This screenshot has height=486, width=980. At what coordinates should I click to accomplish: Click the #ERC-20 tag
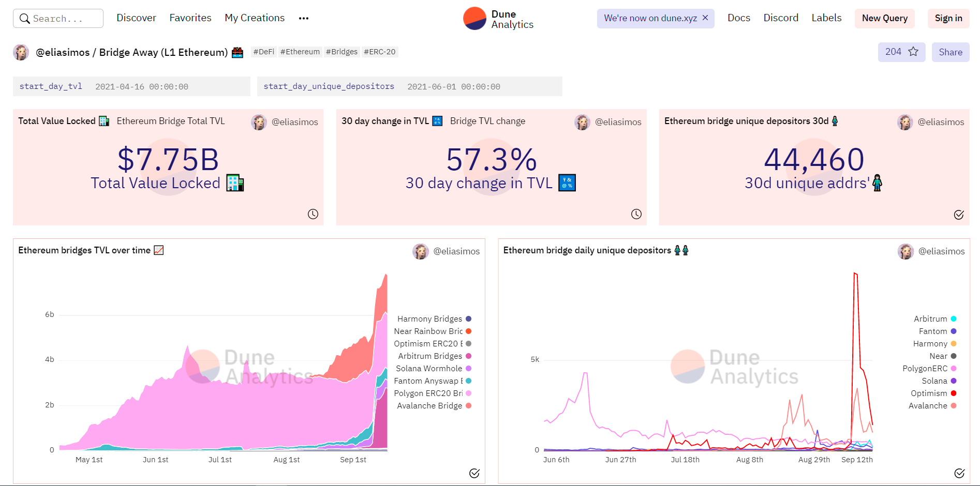tap(380, 52)
